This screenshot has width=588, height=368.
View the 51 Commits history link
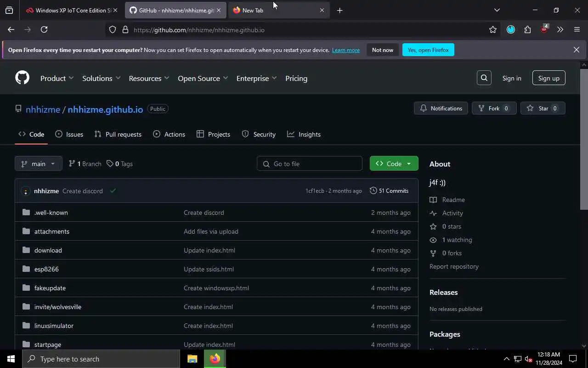tap(389, 190)
